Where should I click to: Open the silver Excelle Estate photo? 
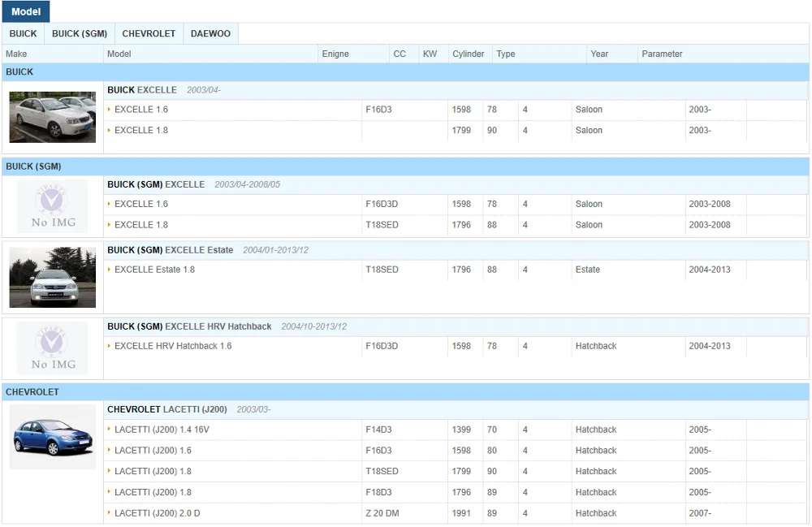53,277
